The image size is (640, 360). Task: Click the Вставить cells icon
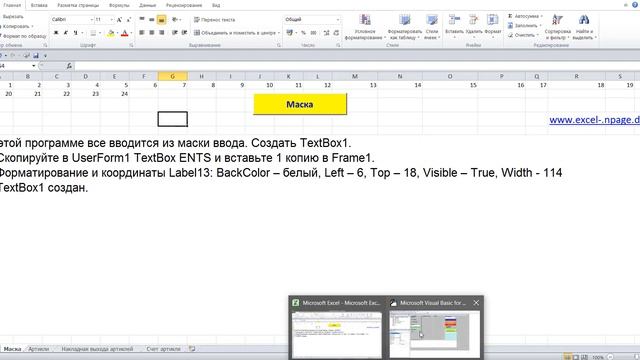tap(454, 20)
